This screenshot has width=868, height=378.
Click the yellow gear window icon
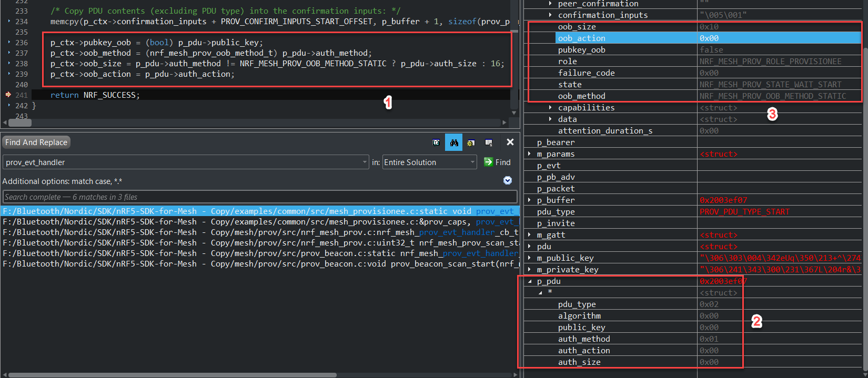pos(471,142)
